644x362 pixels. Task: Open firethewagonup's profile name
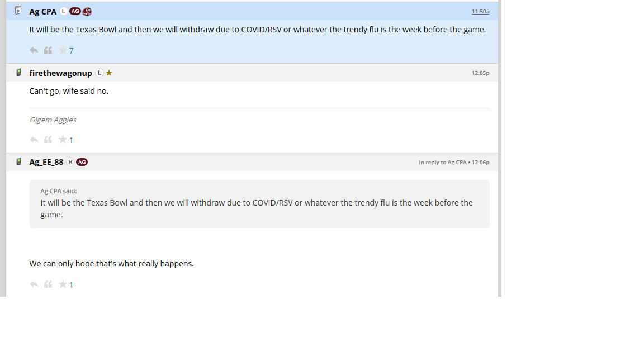[60, 73]
